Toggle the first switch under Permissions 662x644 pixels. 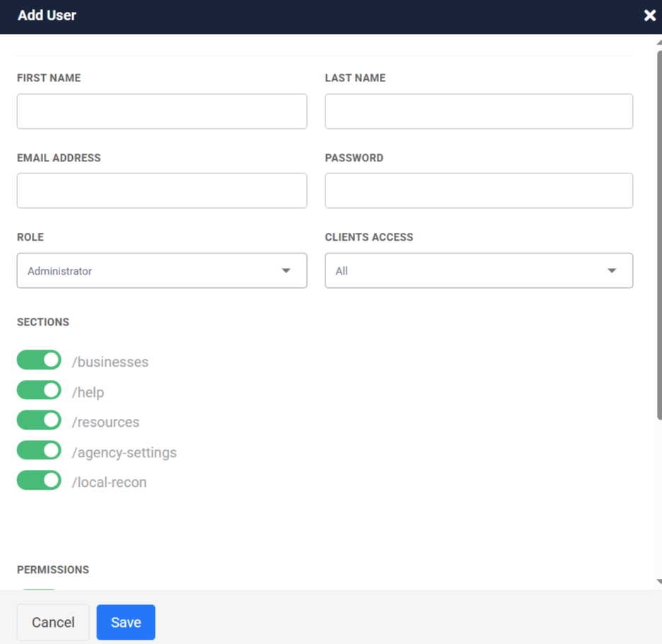[39, 587]
